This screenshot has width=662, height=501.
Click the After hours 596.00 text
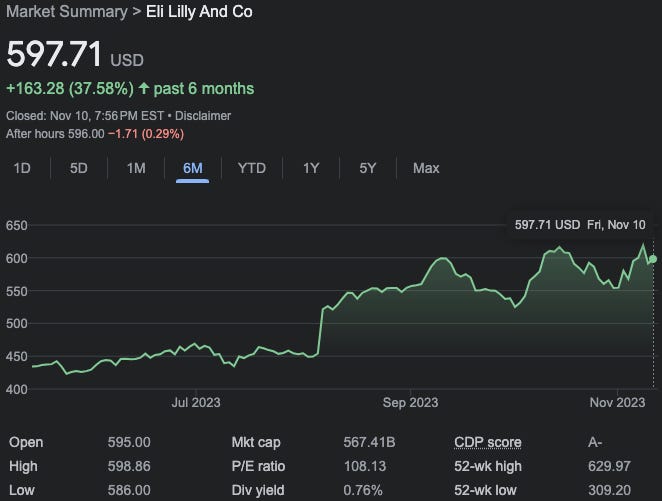click(x=55, y=134)
